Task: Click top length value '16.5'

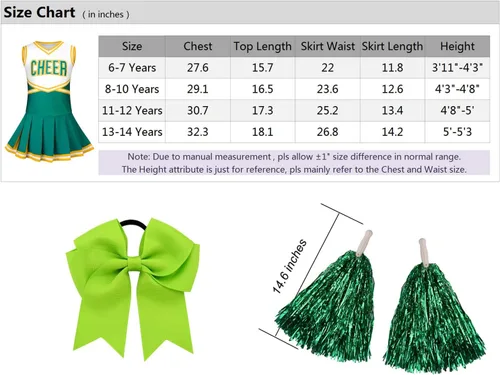Action: [x=263, y=89]
